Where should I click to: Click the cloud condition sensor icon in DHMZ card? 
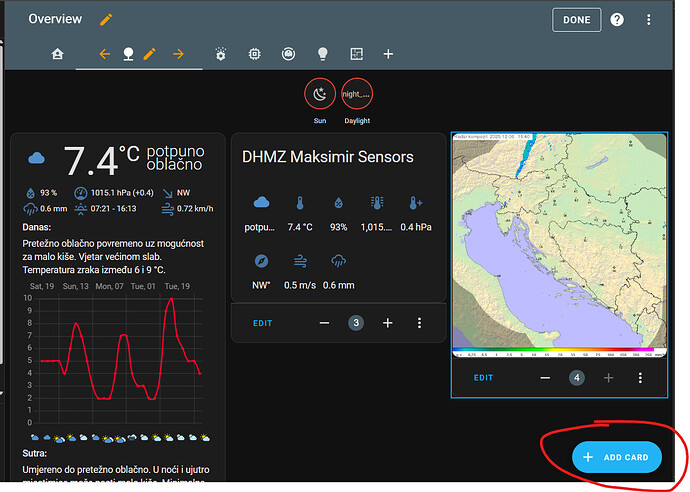coord(261,202)
